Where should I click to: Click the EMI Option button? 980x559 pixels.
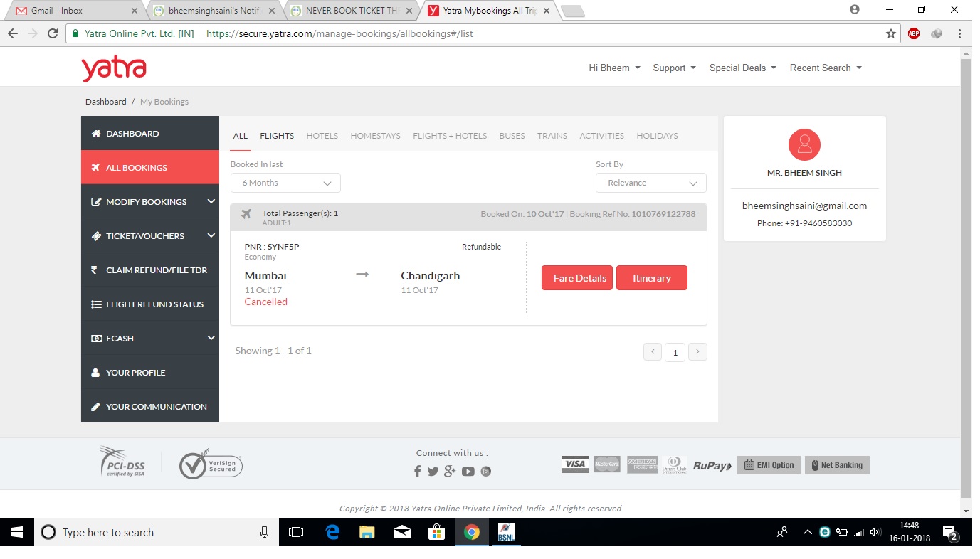769,465
